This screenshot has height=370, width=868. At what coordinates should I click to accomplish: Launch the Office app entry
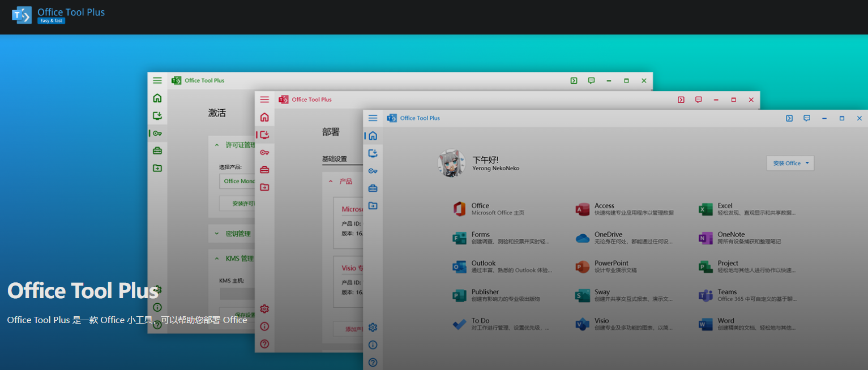(489, 209)
